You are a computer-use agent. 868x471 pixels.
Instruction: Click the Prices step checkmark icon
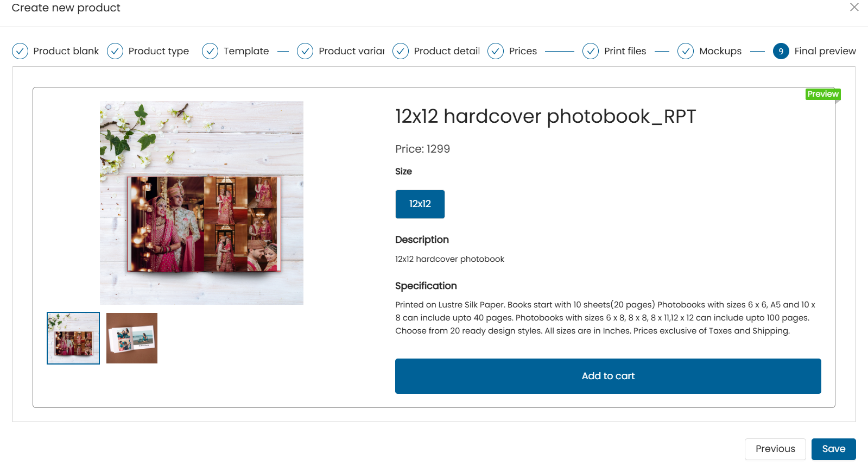496,51
